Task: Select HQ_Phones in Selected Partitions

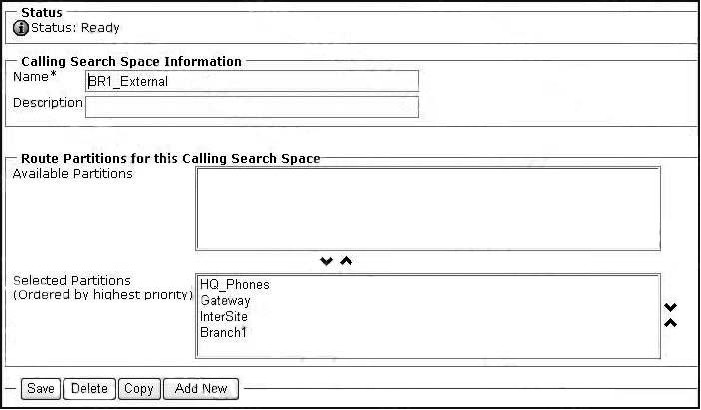Action: (x=235, y=285)
